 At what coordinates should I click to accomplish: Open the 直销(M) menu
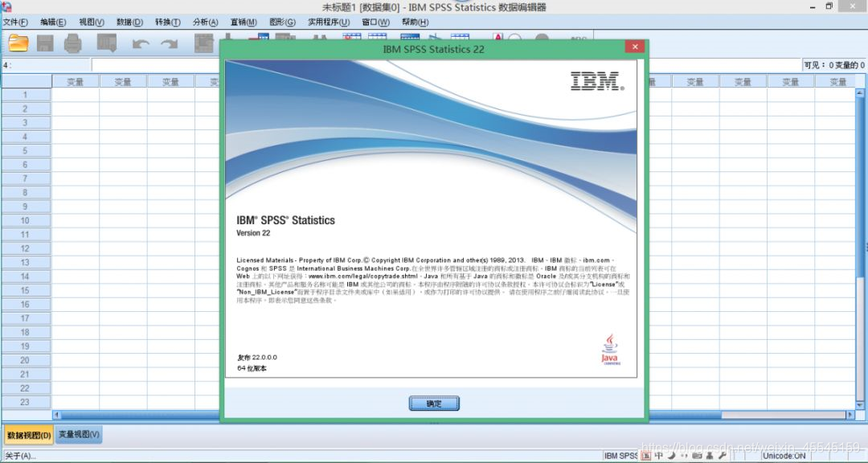244,23
